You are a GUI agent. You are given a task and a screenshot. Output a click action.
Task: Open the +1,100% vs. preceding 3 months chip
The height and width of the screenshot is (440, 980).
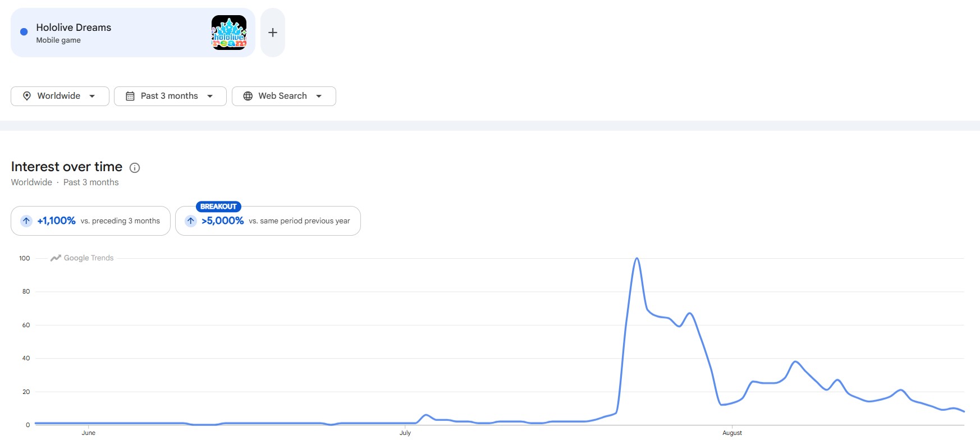[90, 221]
